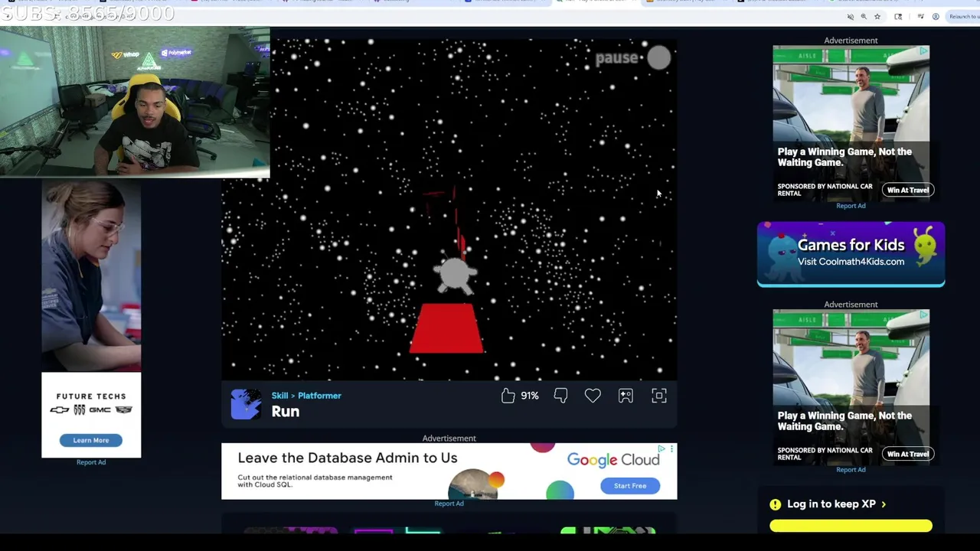
Task: Open the browser profile avatar icon
Action: (936, 17)
